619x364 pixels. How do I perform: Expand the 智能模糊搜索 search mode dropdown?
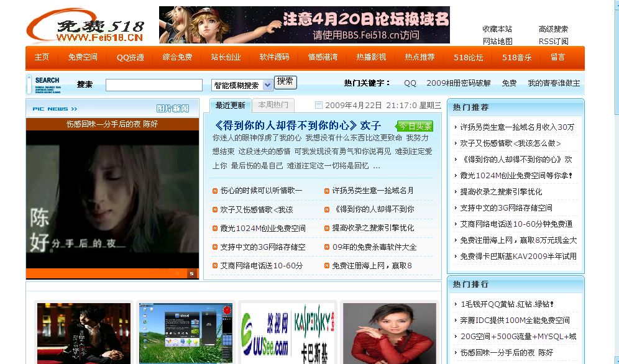pyautogui.click(x=242, y=85)
